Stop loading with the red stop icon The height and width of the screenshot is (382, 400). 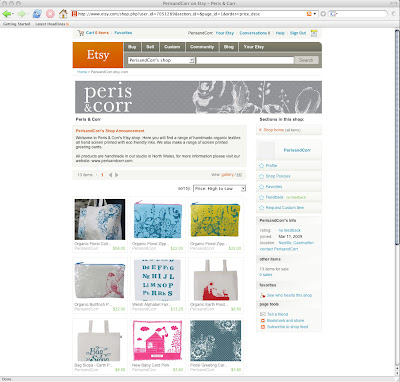coord(50,14)
